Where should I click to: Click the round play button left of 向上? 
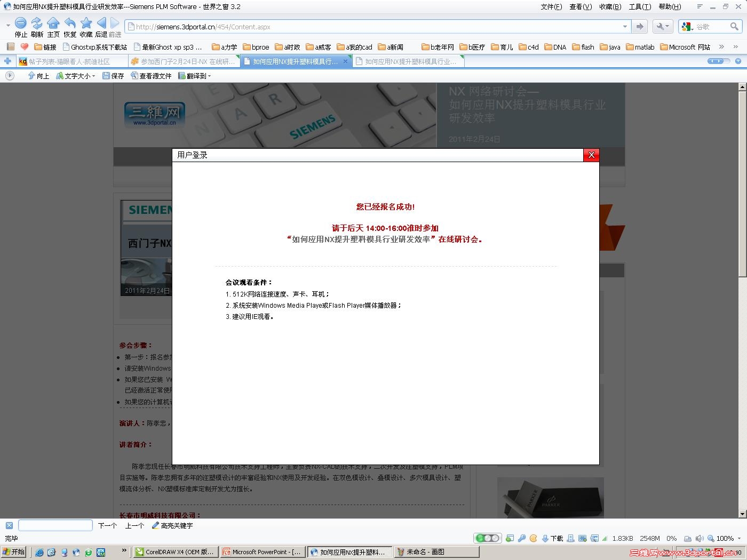(x=10, y=76)
